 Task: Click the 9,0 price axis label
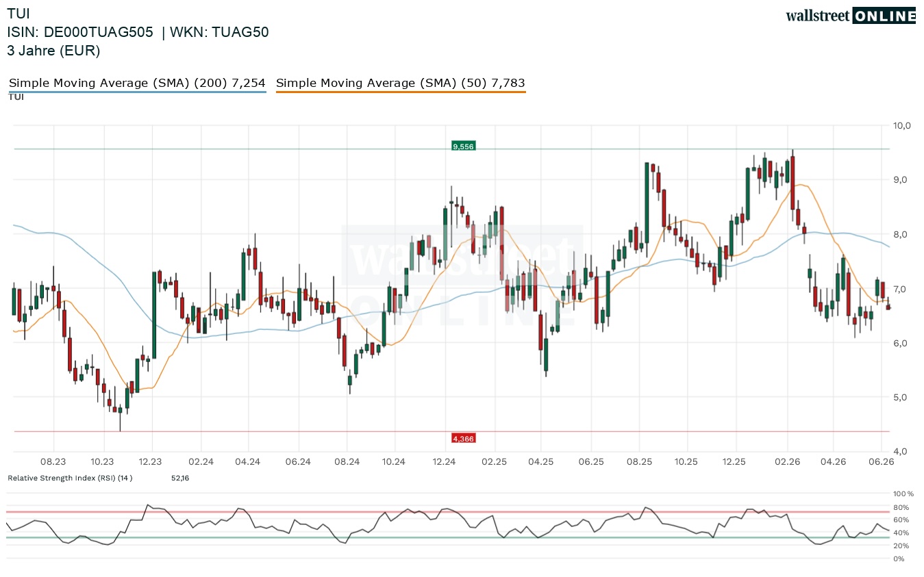click(901, 179)
